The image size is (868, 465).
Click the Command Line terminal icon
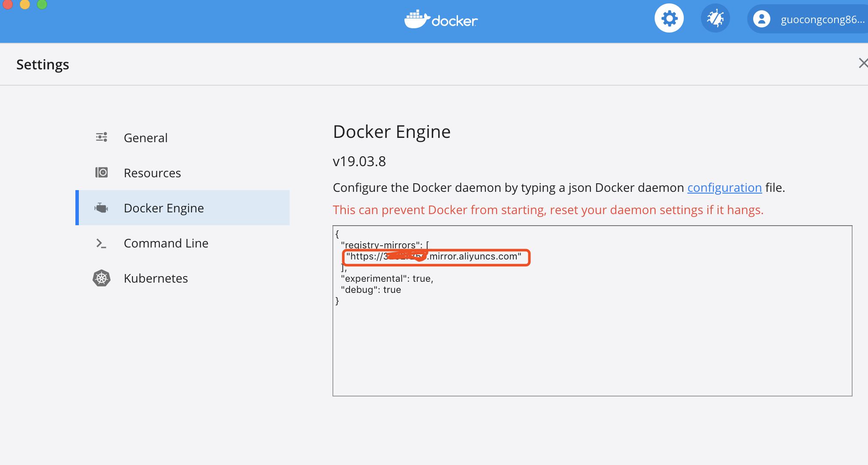coord(102,243)
